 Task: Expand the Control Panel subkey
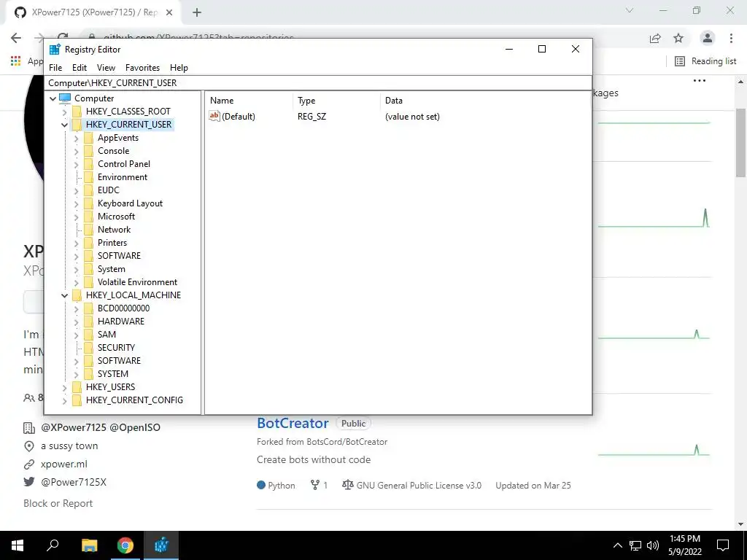(x=76, y=164)
